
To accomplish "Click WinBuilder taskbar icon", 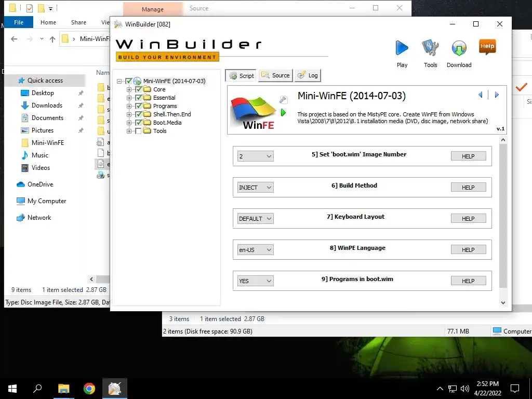I will pyautogui.click(x=115, y=389).
